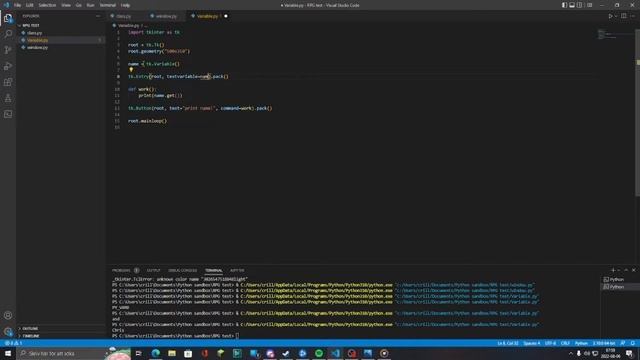
Task: Open the Edit menu
Action: pos(29,5)
